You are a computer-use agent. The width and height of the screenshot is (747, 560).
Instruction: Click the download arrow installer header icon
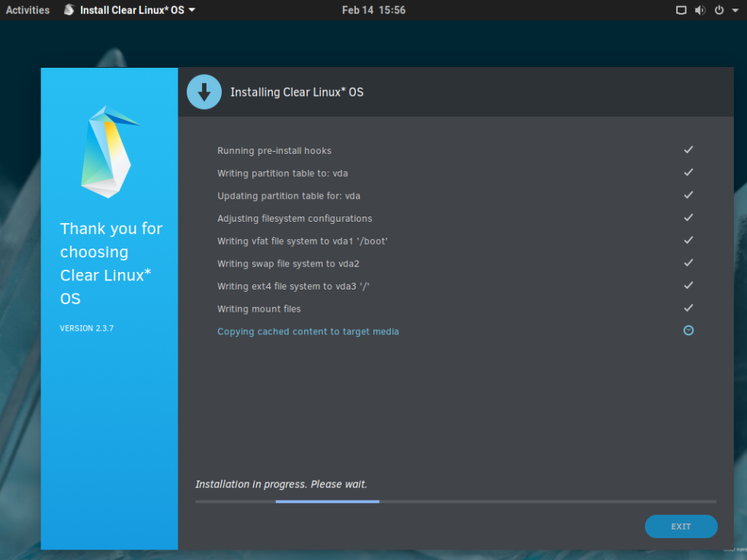click(204, 91)
